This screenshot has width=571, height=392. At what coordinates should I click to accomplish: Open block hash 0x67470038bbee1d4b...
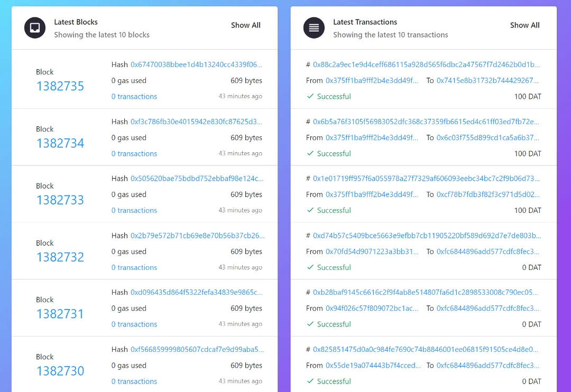coord(196,65)
